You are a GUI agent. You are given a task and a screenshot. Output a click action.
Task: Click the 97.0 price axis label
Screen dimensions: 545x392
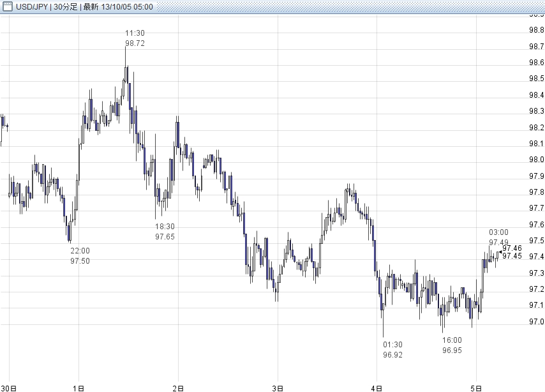(536, 322)
